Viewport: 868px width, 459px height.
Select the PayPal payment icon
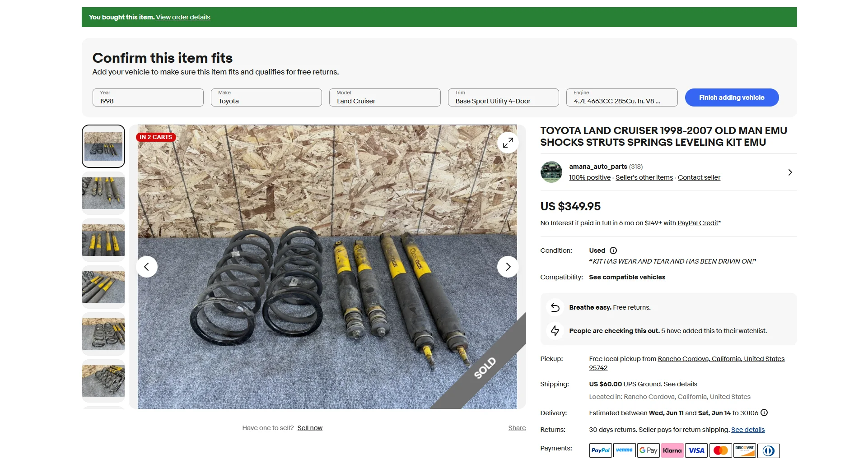click(601, 450)
